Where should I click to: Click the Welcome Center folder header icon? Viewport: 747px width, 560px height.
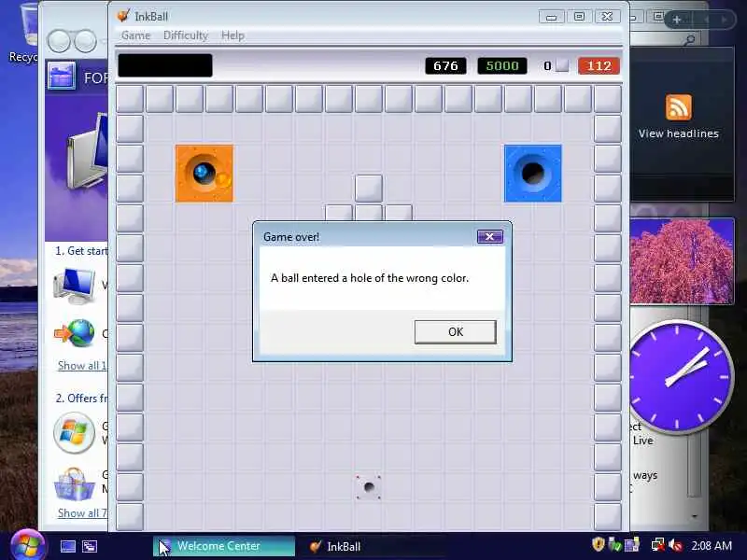[x=62, y=77]
